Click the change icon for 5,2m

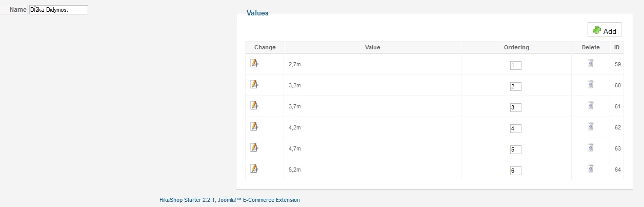[254, 168]
